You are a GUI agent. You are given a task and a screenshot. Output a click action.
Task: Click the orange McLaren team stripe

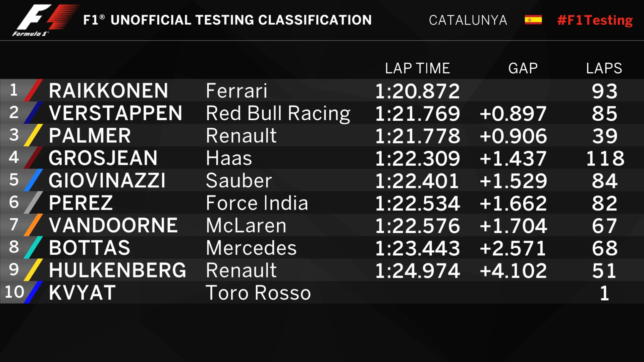coord(34,225)
